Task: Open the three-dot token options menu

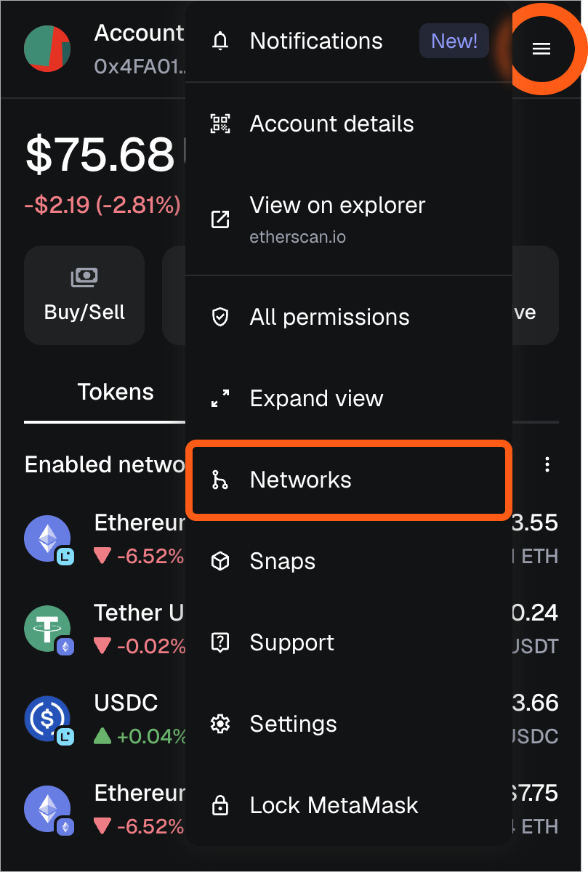Action: (547, 465)
